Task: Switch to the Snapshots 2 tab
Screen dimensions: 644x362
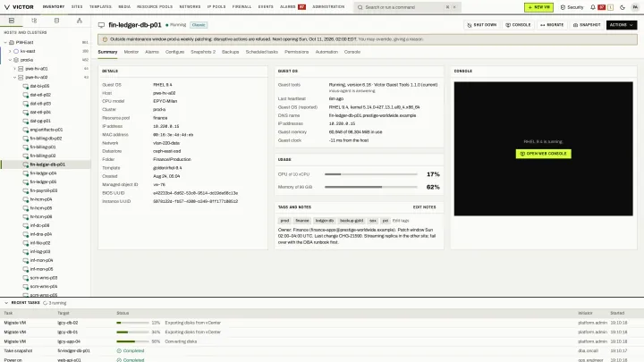Action: click(x=203, y=52)
